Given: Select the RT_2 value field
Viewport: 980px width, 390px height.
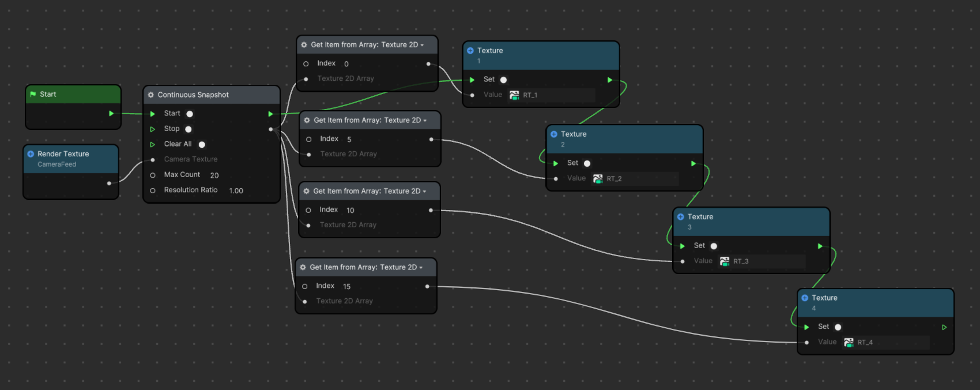Looking at the screenshot, I should [635, 179].
